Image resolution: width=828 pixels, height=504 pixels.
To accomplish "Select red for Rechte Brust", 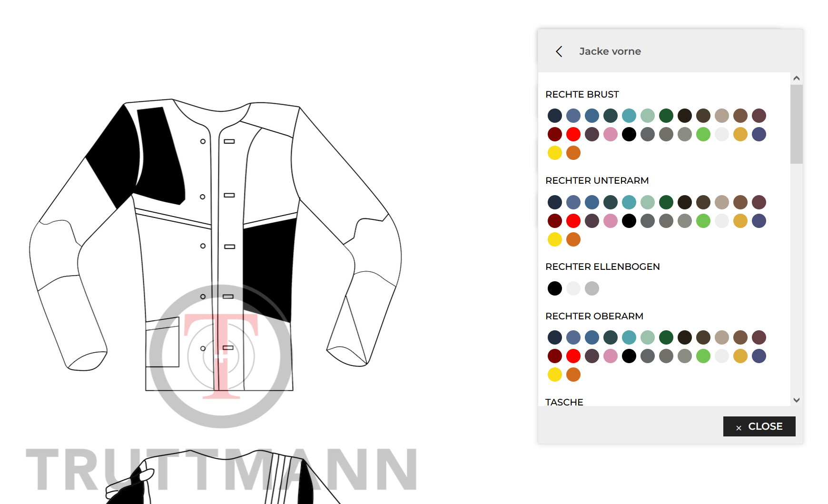I will point(573,134).
